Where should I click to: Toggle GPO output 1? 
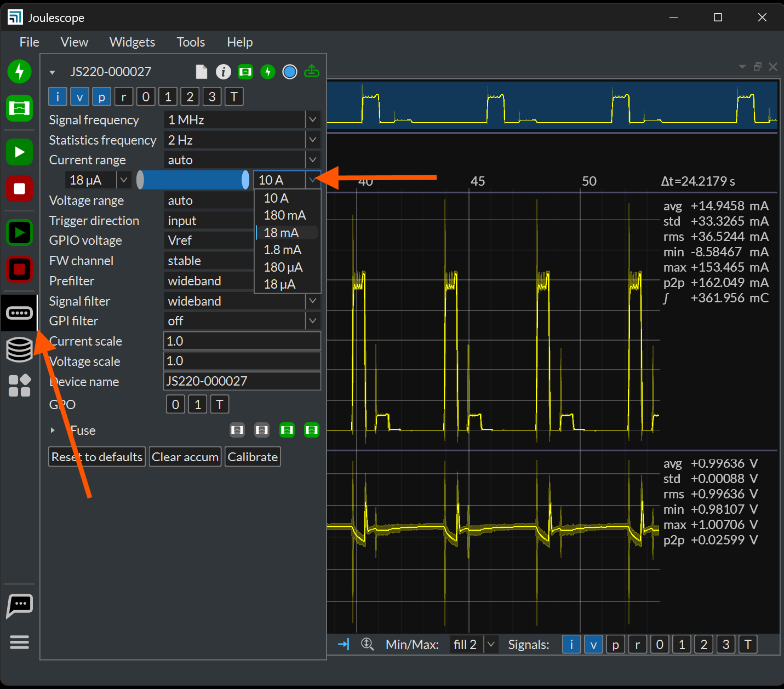point(198,405)
